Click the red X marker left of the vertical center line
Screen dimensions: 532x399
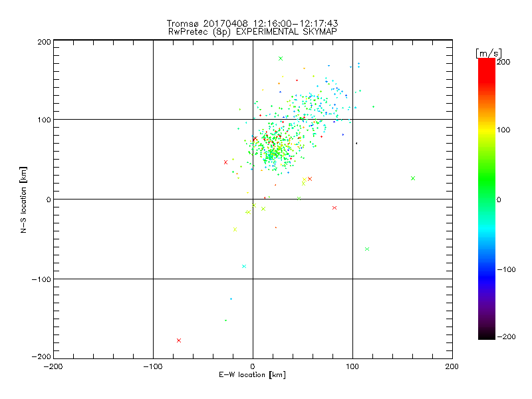[225, 162]
